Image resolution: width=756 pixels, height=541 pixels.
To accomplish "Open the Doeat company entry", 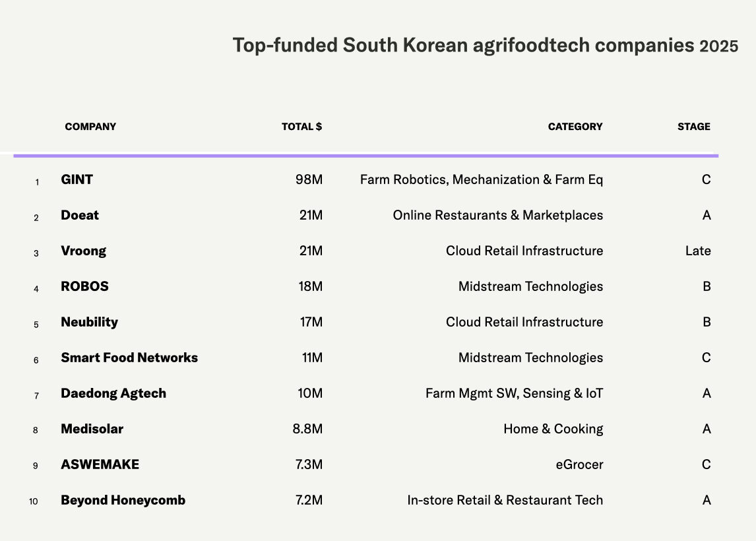I will click(80, 215).
